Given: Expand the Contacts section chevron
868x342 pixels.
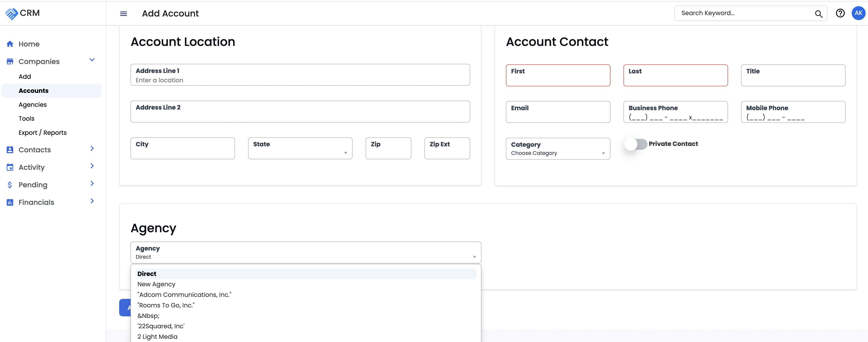Looking at the screenshot, I should click(92, 148).
